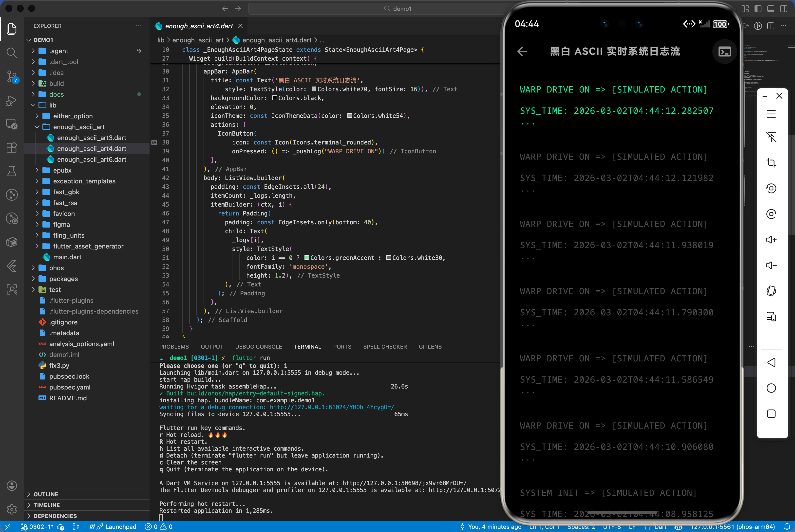Click debug connection URL in terminal
The image size is (795, 532).
332,407
